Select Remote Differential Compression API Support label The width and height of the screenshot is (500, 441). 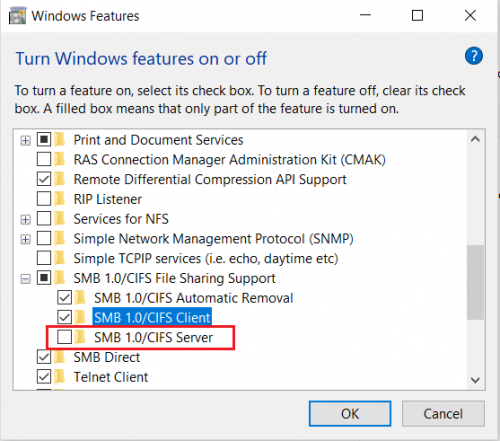[210, 179]
